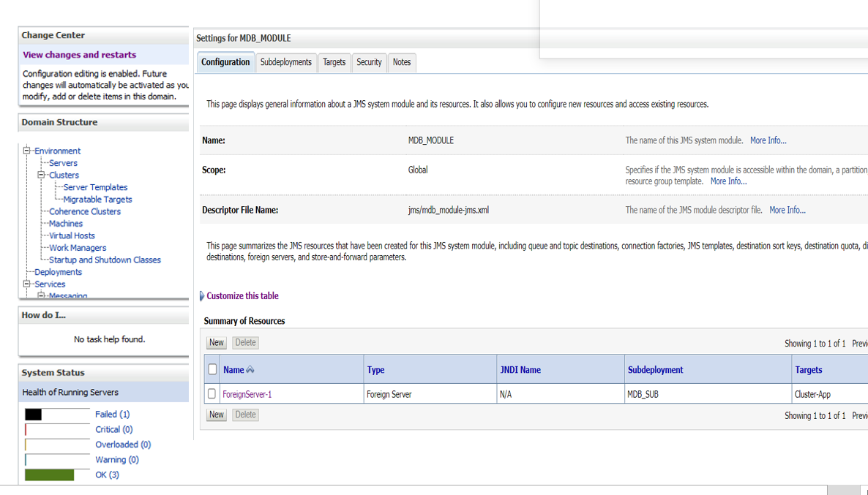
Task: Collapse the Messaging tree node
Action: (x=40, y=296)
